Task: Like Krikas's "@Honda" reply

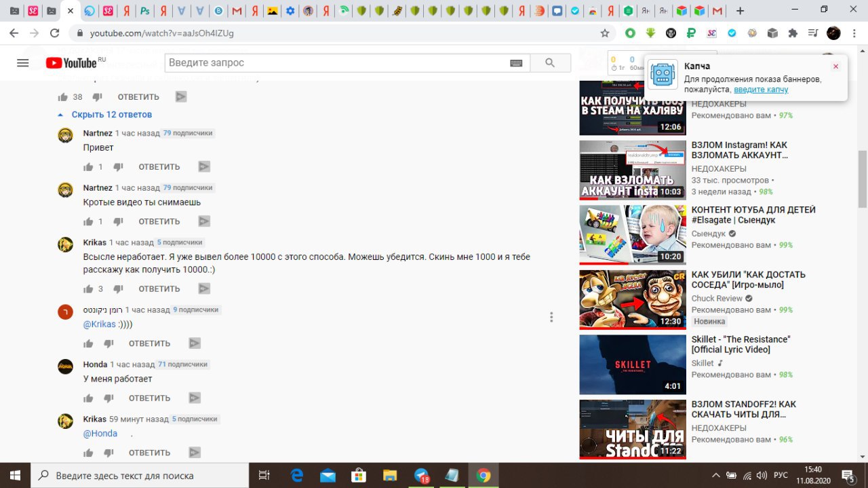Action: click(88, 453)
